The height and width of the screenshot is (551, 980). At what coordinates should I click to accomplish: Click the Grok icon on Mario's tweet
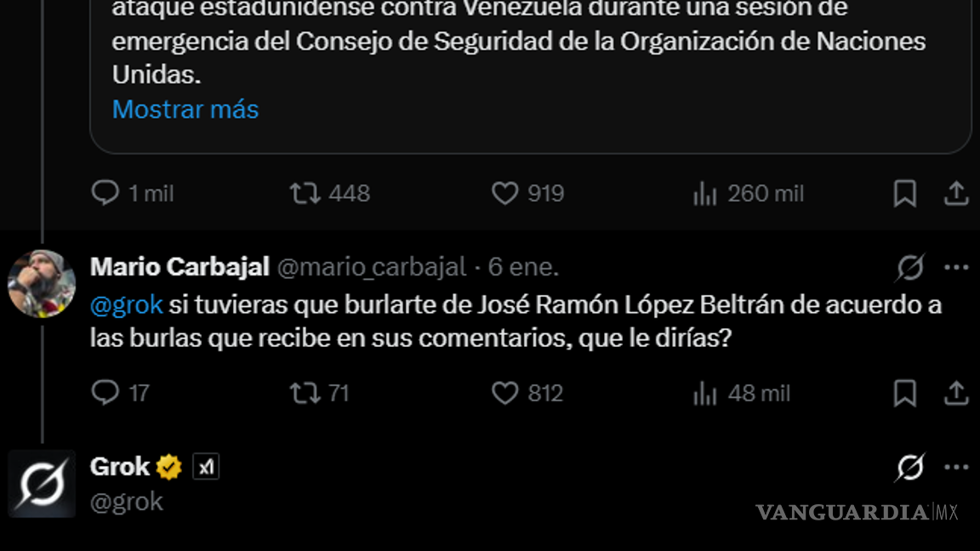click(911, 268)
